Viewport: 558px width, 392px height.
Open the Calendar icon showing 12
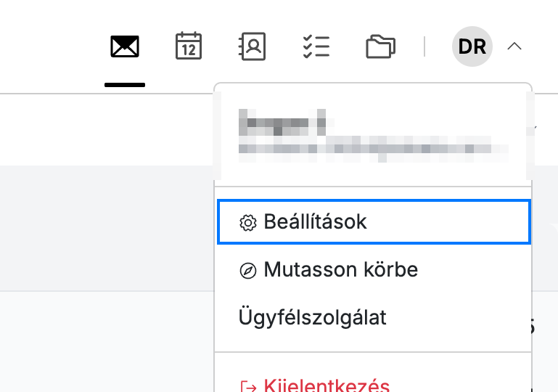(x=189, y=46)
